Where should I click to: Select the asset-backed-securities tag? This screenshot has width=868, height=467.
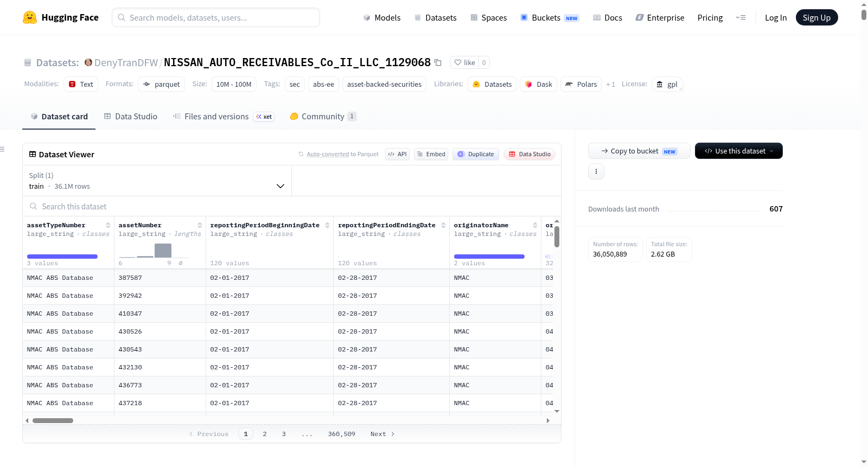point(384,84)
